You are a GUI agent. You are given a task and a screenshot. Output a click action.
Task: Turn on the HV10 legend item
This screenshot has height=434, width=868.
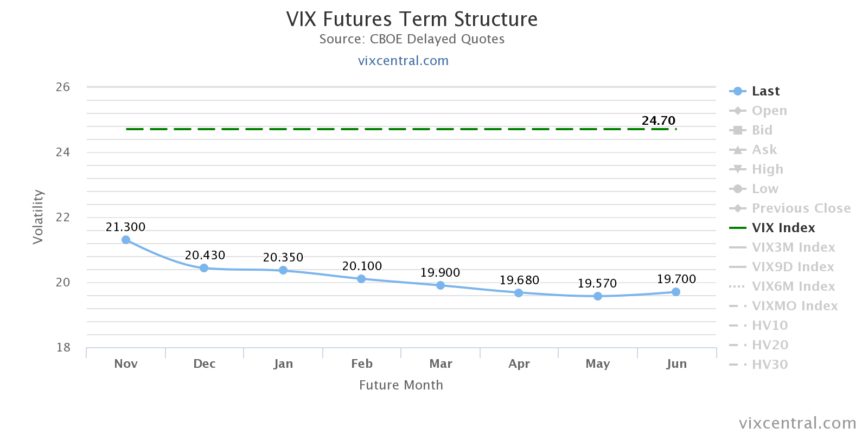tap(769, 325)
